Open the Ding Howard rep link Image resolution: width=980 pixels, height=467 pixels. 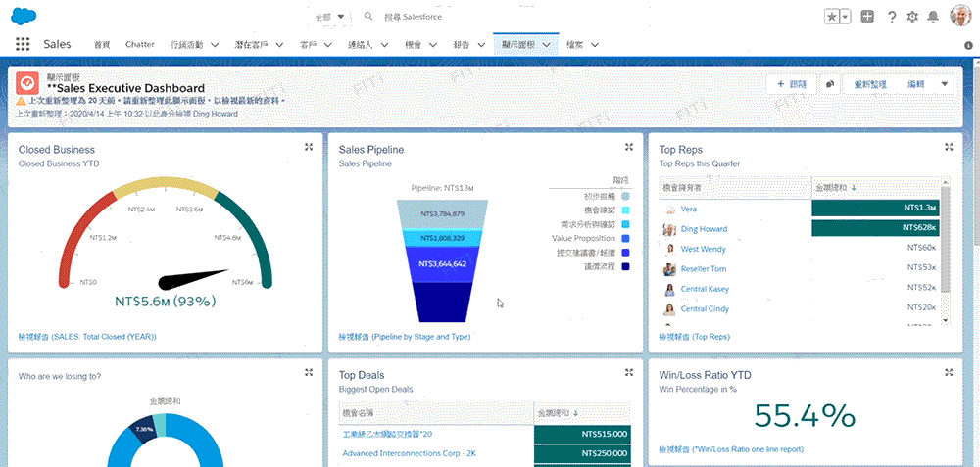(x=704, y=229)
